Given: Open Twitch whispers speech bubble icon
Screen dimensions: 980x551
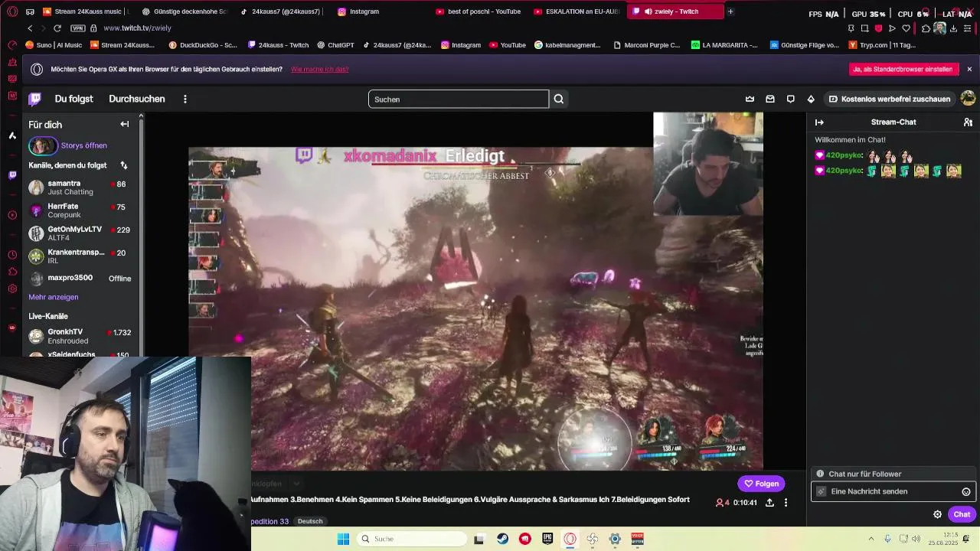Looking at the screenshot, I should tap(791, 99).
